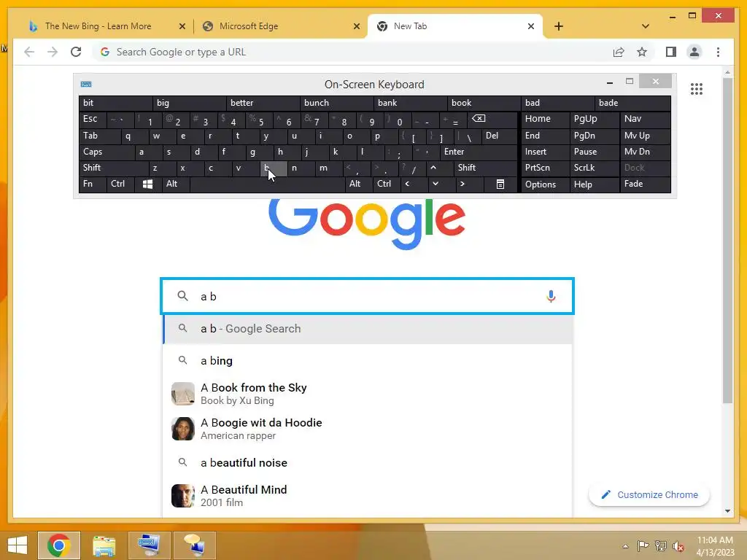This screenshot has width=747, height=560.
Task: Open the Windows Start button
Action: (x=18, y=545)
